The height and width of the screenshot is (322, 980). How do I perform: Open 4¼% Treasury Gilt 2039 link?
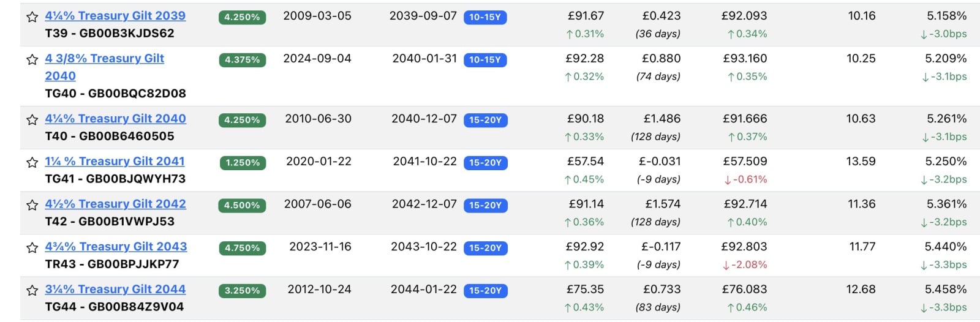pyautogui.click(x=115, y=16)
